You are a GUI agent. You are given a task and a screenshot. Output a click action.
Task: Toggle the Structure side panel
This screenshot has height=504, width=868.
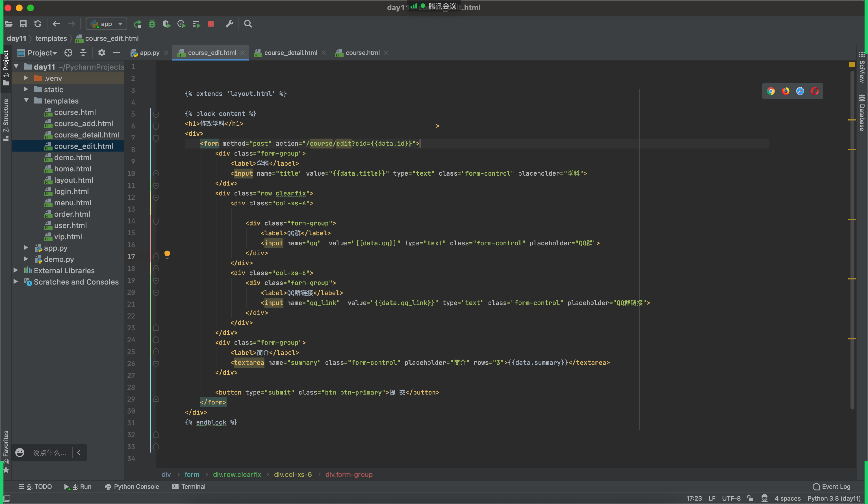[x=6, y=119]
